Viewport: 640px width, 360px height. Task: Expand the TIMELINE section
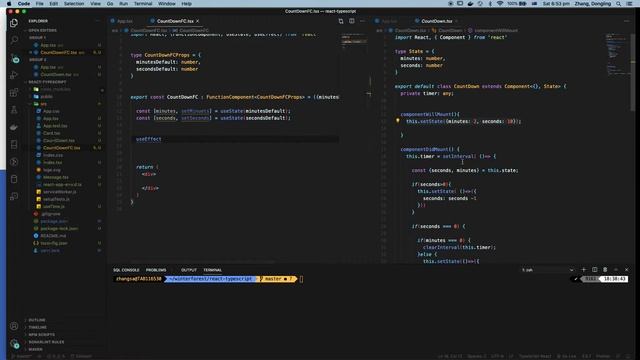[x=38, y=327]
